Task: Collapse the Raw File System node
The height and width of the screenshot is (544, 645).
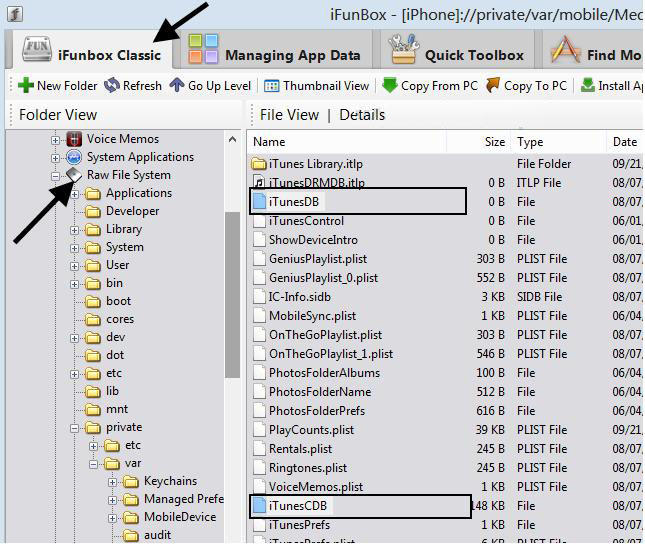Action: [x=55, y=176]
